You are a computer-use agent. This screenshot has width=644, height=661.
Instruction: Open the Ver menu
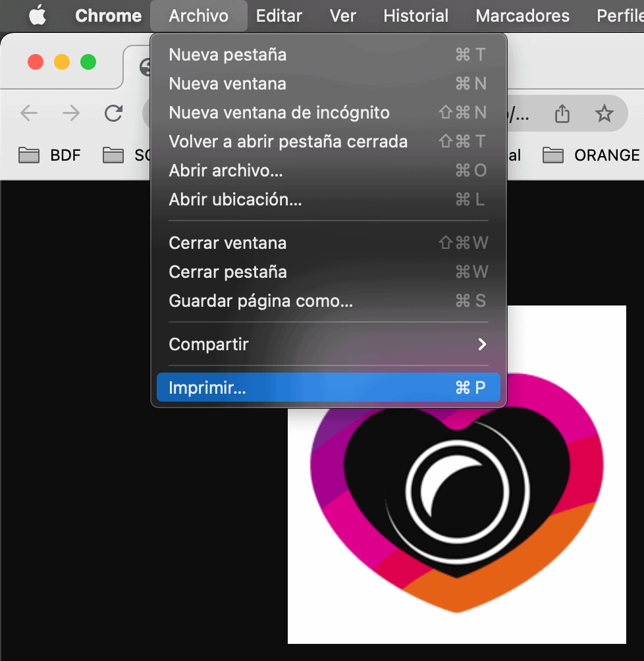(x=343, y=16)
